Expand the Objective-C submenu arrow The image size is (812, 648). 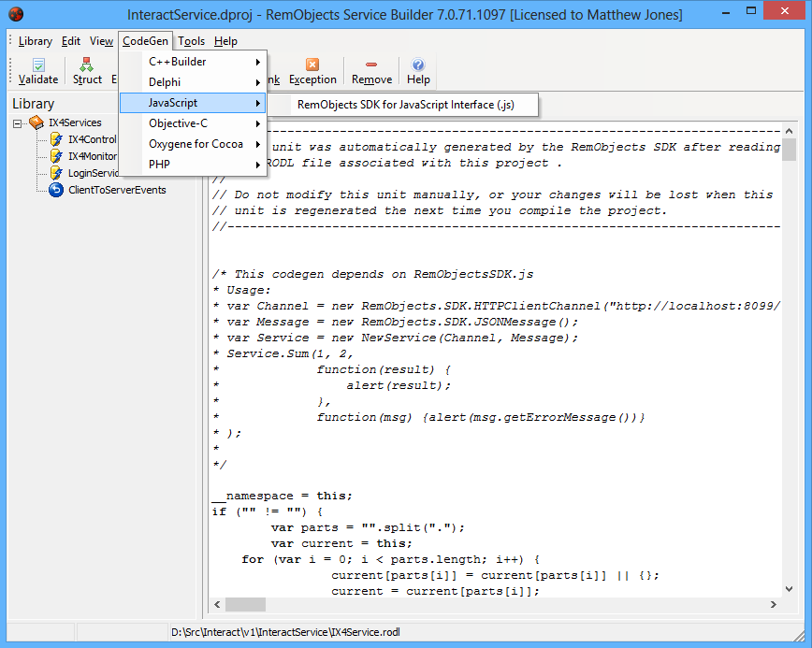coord(257,123)
